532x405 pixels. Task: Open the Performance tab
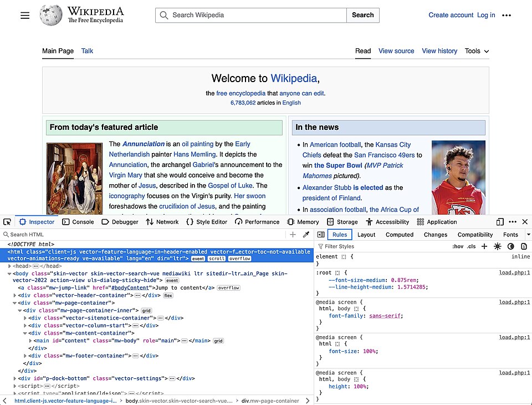(x=257, y=222)
